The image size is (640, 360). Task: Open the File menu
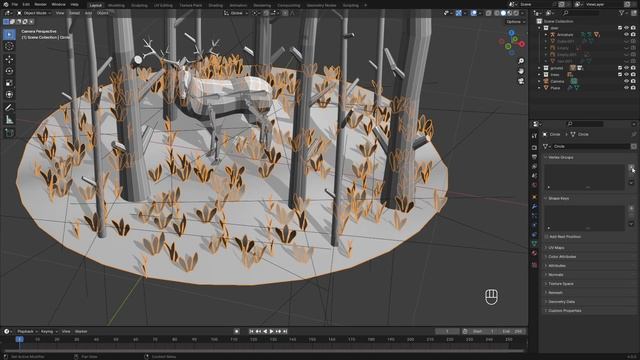15,4
